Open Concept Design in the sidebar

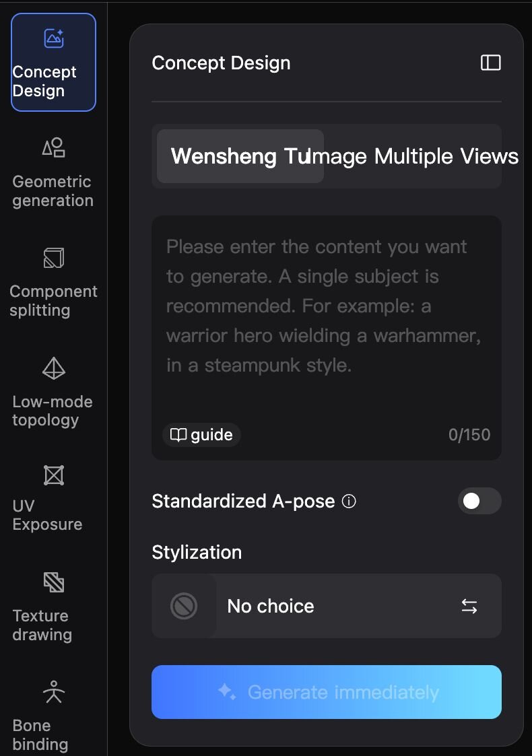point(53,63)
